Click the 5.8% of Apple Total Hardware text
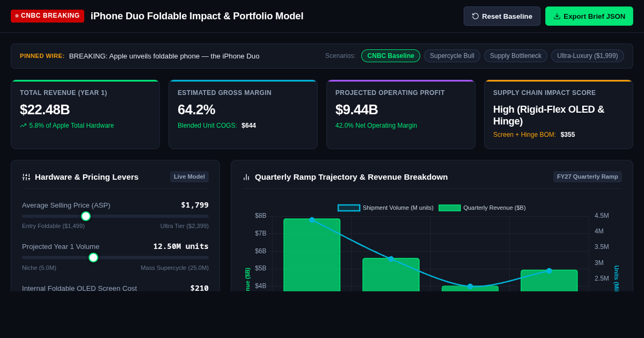The image size is (644, 338). tap(71, 126)
